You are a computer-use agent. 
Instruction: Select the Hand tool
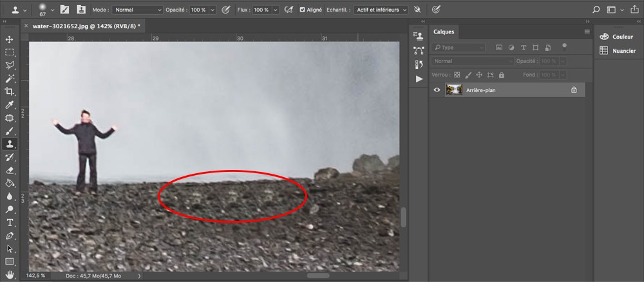coord(10,275)
